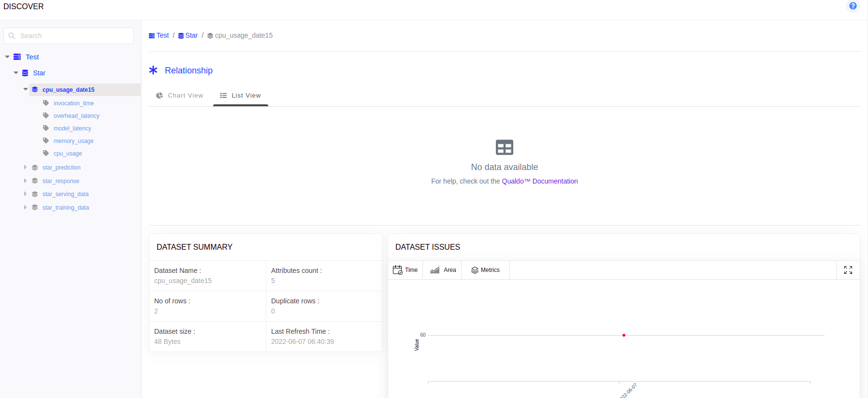
Task: Expand the star_training_data dataset
Action: point(26,207)
